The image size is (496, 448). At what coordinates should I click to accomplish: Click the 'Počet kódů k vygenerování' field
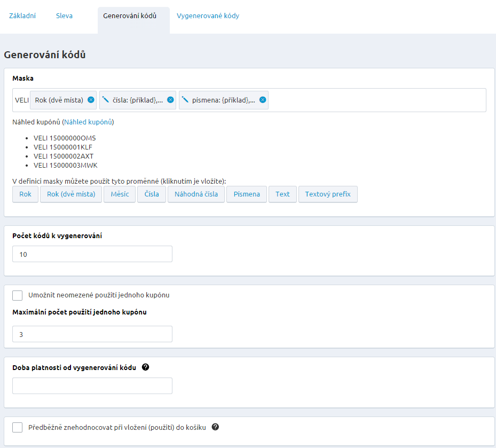pos(92,254)
